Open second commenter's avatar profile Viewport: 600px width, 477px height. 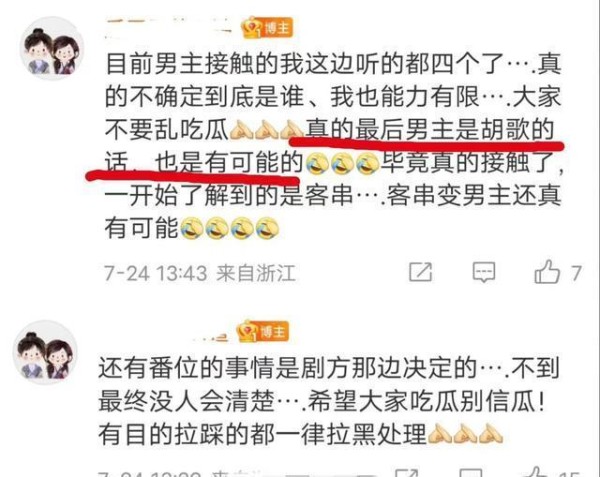[45, 352]
